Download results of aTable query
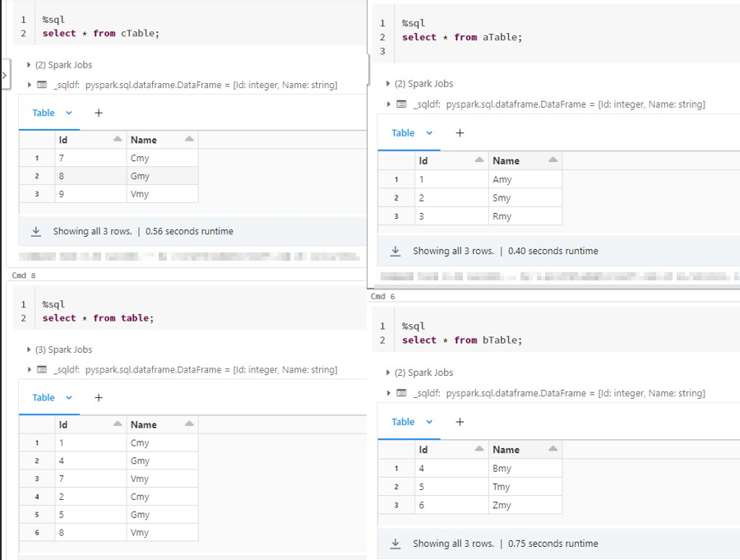 [395, 252]
